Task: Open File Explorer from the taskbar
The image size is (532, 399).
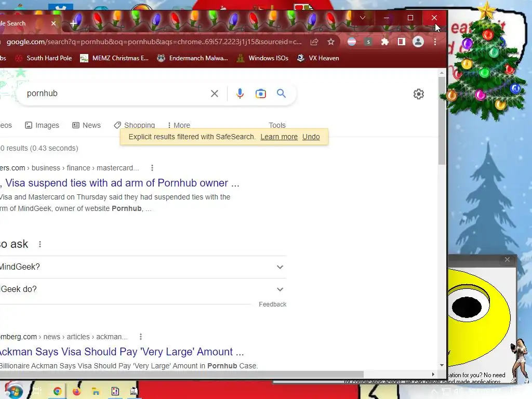Action: (96, 391)
